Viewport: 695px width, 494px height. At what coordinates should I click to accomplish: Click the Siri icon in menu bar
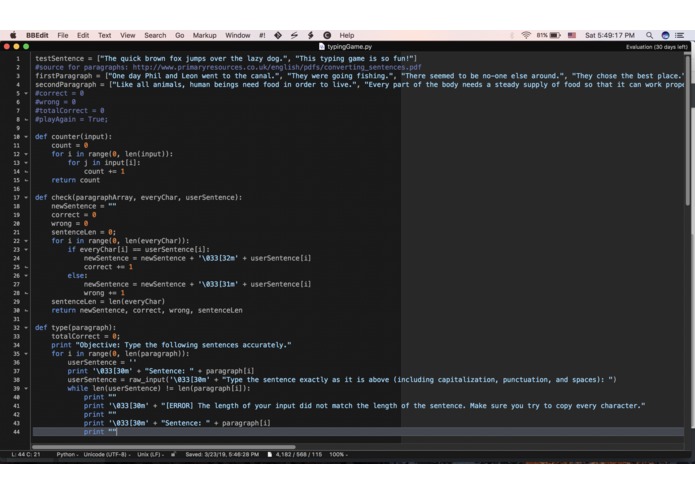[x=665, y=35]
